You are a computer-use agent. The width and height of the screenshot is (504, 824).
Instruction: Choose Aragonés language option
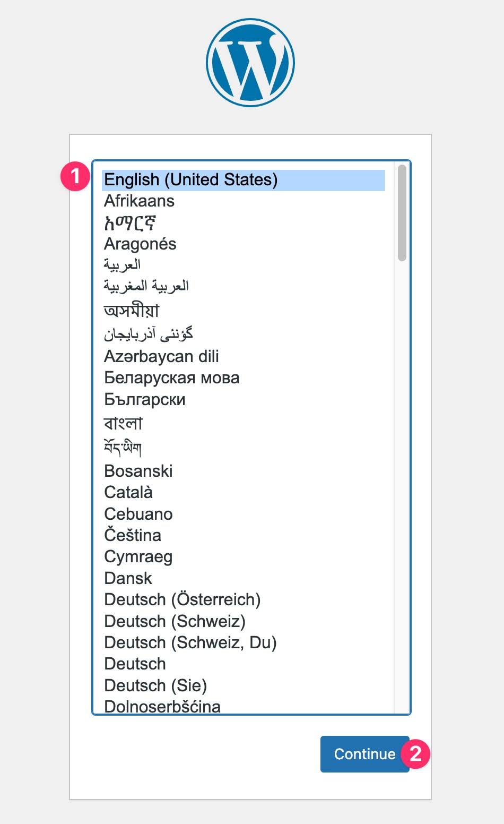coord(140,244)
